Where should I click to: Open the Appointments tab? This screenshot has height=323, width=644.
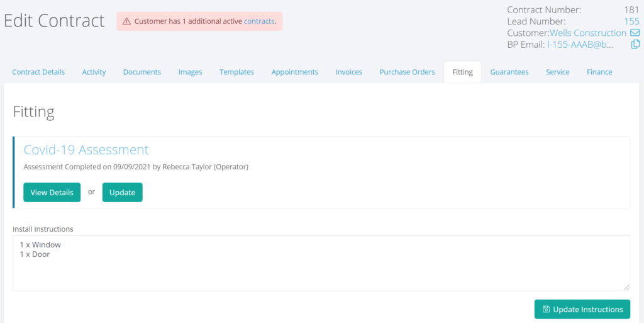294,72
